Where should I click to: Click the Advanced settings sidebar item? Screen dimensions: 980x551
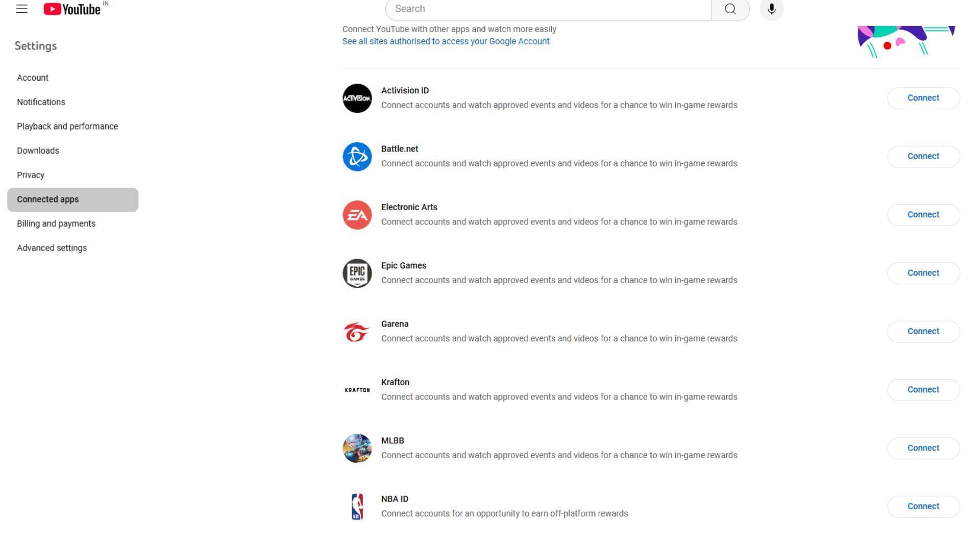tap(52, 247)
